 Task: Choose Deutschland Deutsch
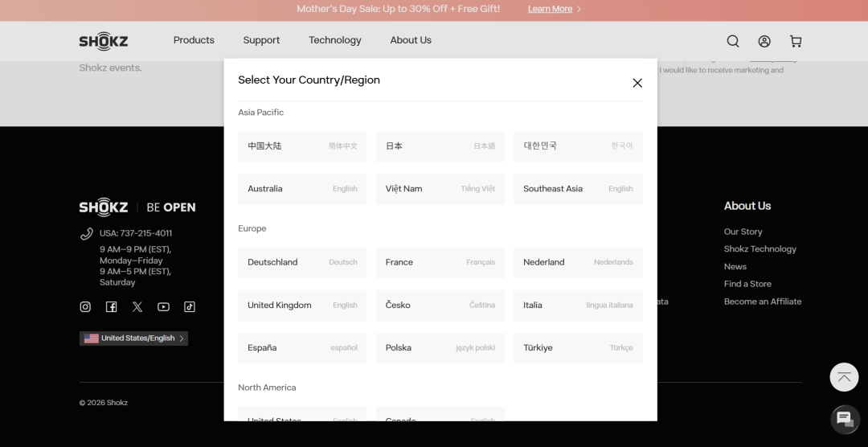tap(302, 263)
